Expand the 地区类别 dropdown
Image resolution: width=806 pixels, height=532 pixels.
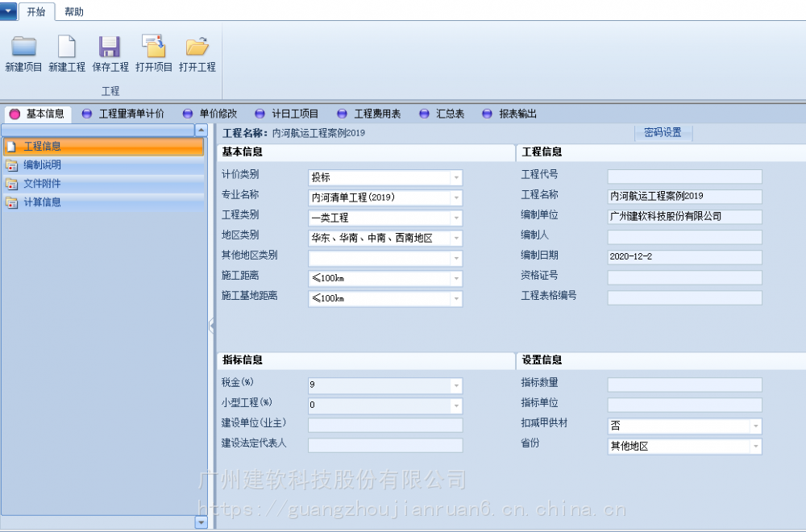tap(455, 239)
